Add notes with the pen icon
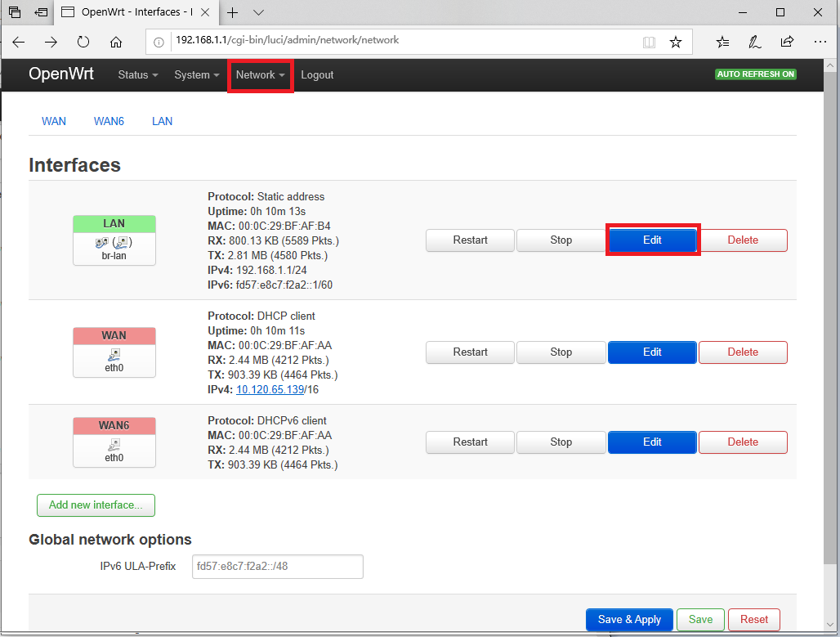This screenshot has height=637, width=840. pyautogui.click(x=755, y=42)
